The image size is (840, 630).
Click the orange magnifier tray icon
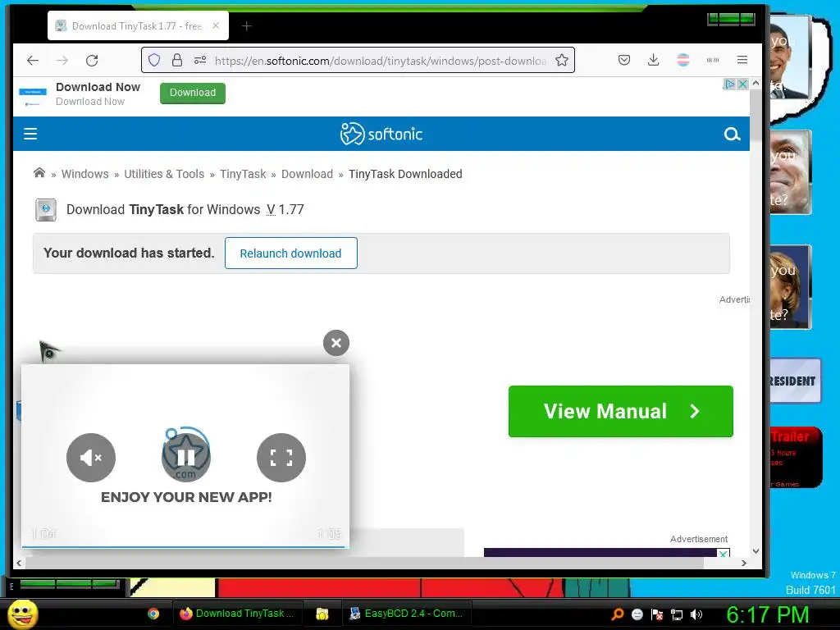617,614
